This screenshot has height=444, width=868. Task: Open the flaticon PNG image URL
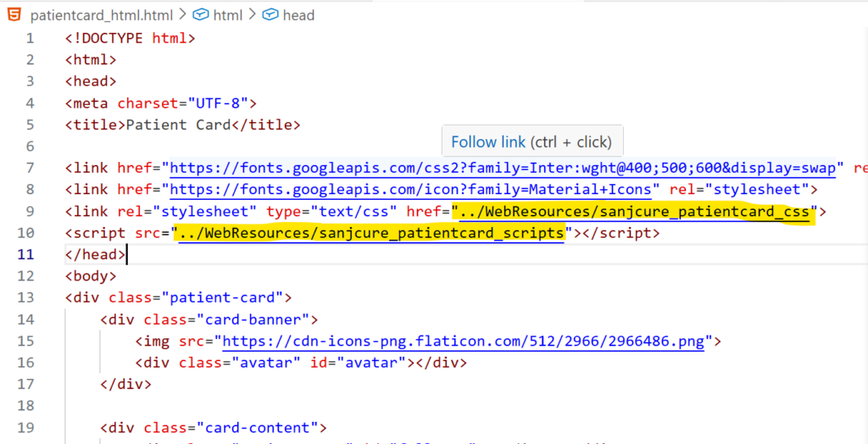470,341
